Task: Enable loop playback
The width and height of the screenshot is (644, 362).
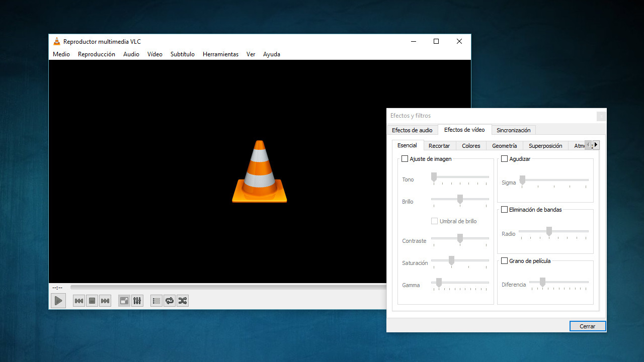Action: (169, 300)
